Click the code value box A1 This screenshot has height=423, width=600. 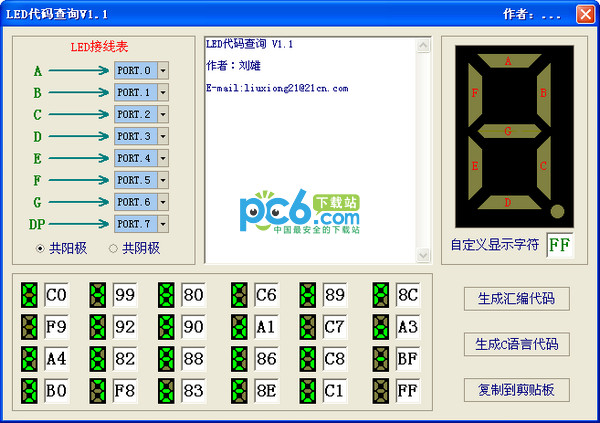(266, 327)
